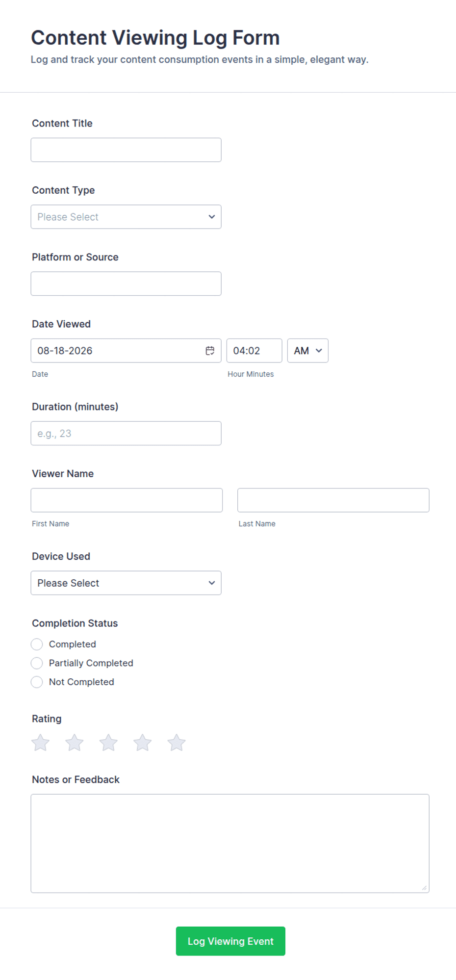Image resolution: width=456 pixels, height=980 pixels.
Task: Open the AM/PM selector
Action: (308, 351)
